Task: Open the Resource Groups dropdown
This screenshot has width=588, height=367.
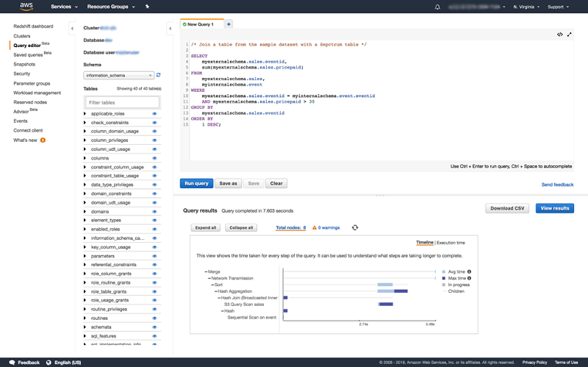Action: pos(111,7)
